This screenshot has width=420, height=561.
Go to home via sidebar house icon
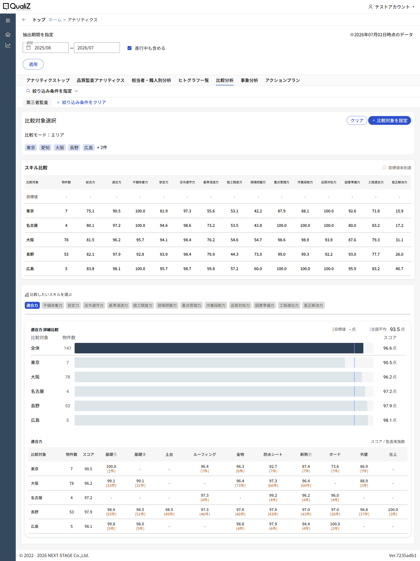8,34
